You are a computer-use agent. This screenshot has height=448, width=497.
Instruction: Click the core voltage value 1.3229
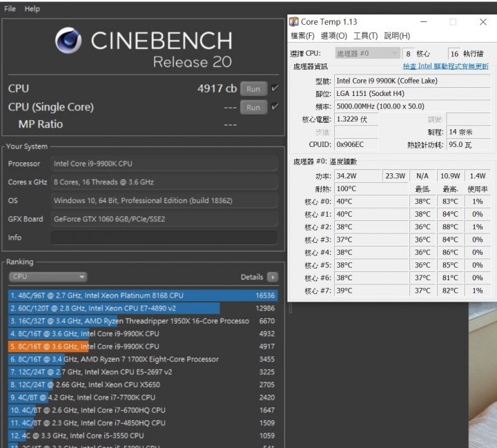click(356, 119)
